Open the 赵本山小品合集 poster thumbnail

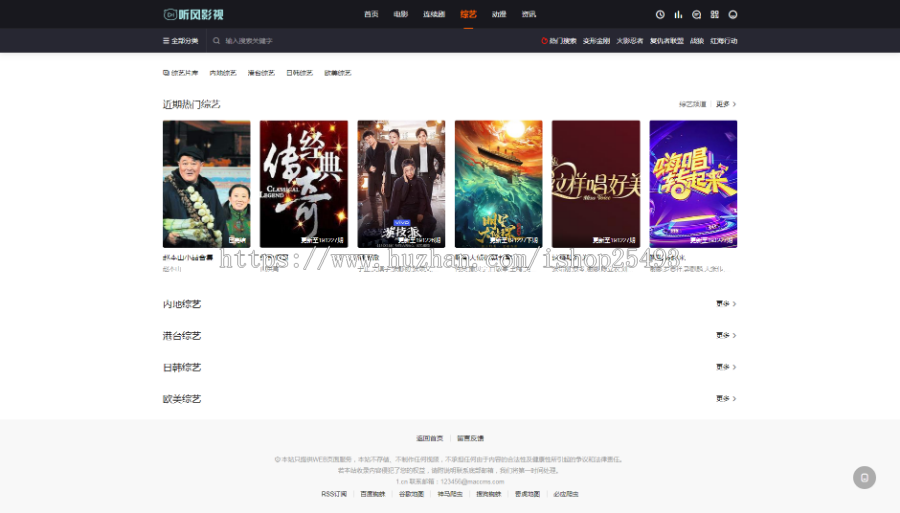(207, 184)
